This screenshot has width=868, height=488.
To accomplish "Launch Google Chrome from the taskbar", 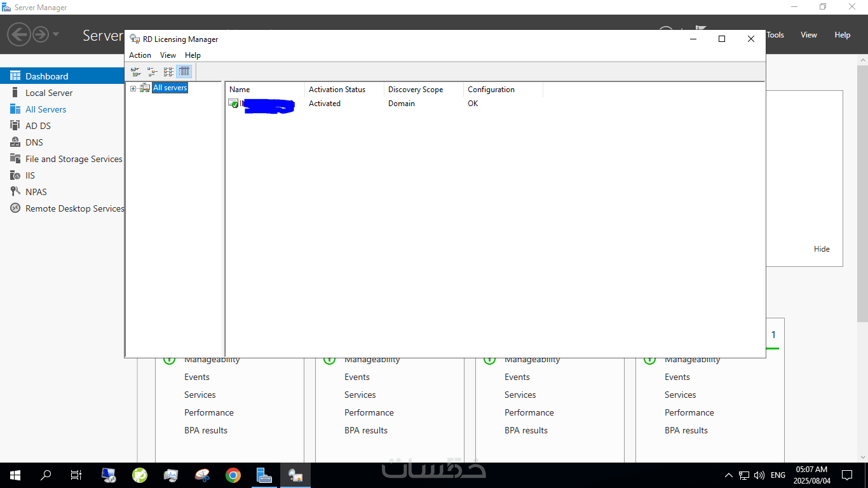I will 233,475.
